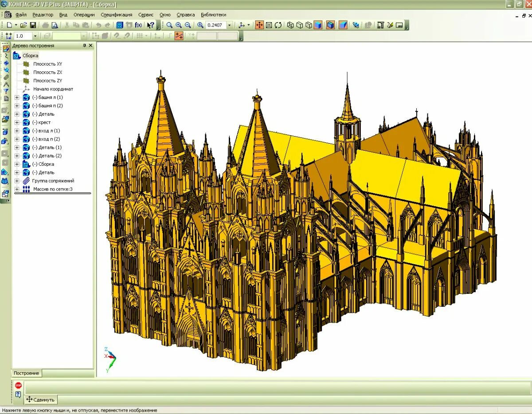
Task: Select the root Сборка tree item
Action: point(30,56)
